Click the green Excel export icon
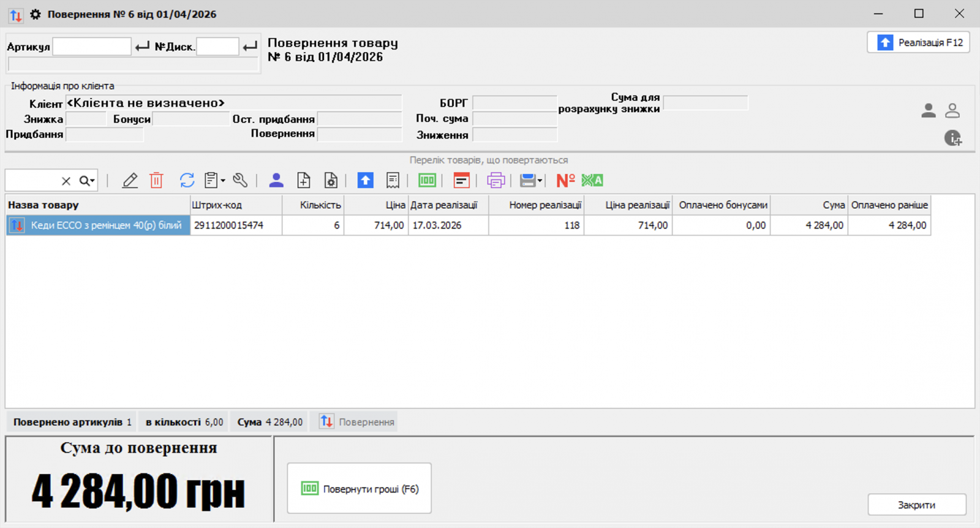Screen dimensions: 980x528 pyautogui.click(x=592, y=181)
